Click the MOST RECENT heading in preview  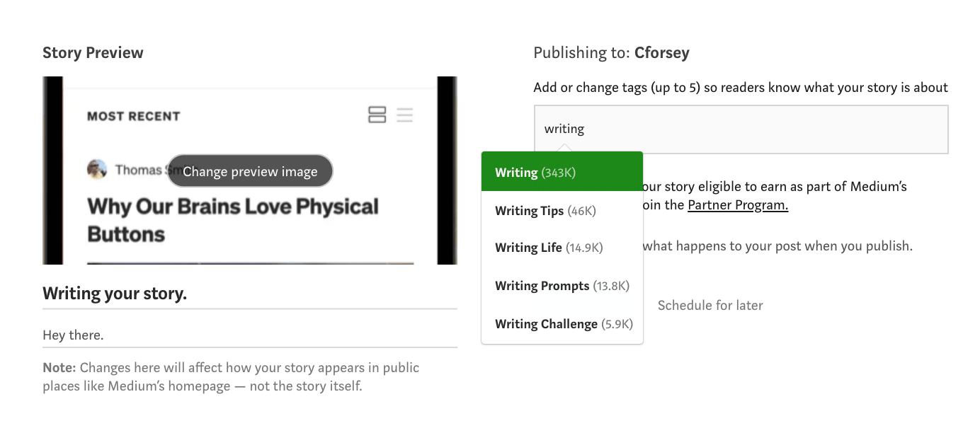pyautogui.click(x=134, y=116)
